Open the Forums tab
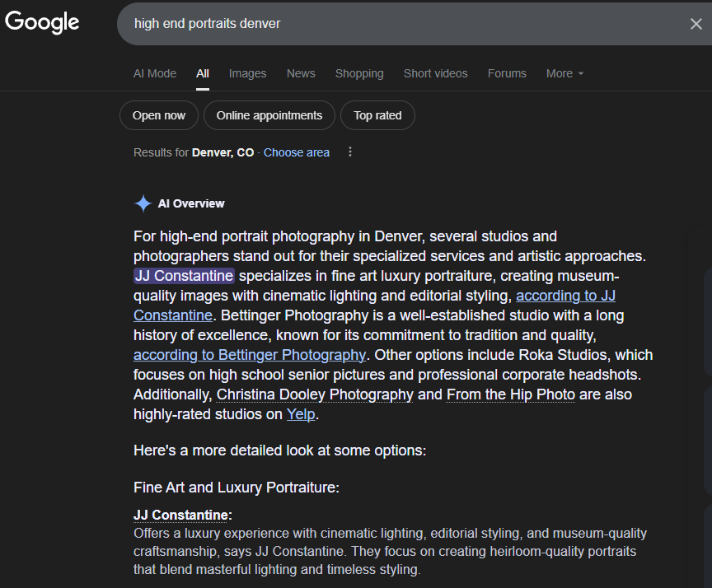Image resolution: width=712 pixels, height=588 pixels. tap(507, 73)
